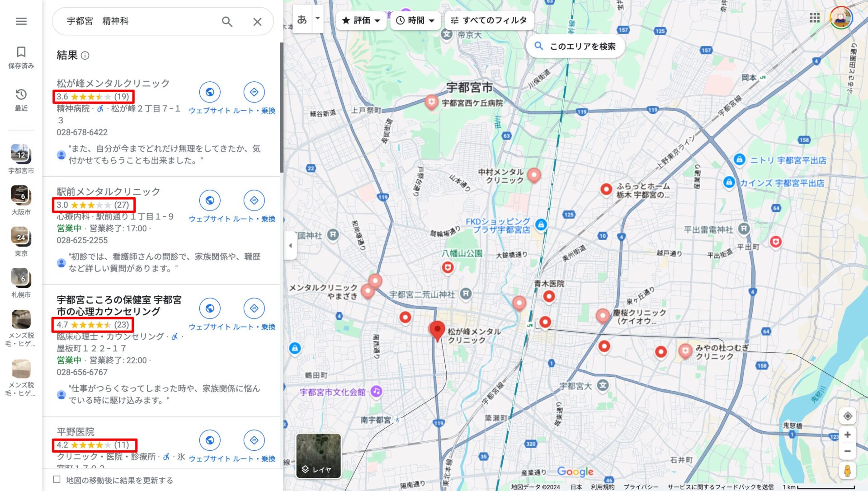The width and height of the screenshot is (868, 491).
Task: Click the あ text size/language selector on map
Action: coord(302,20)
